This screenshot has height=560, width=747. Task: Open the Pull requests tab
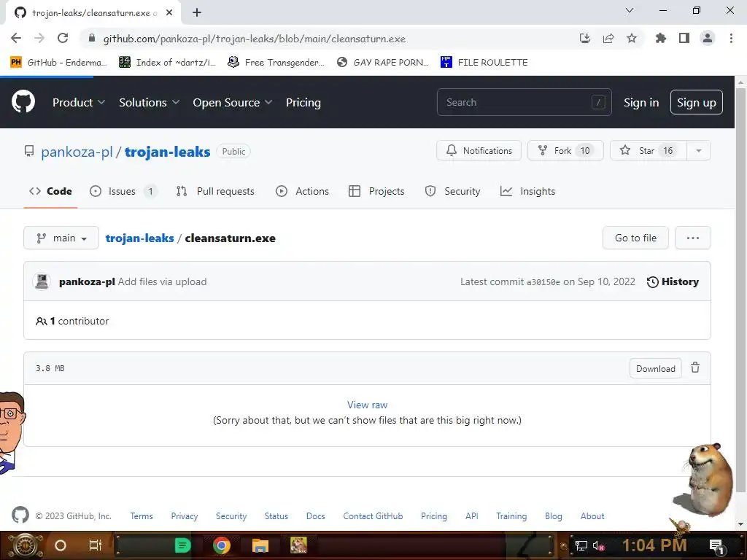pyautogui.click(x=215, y=191)
